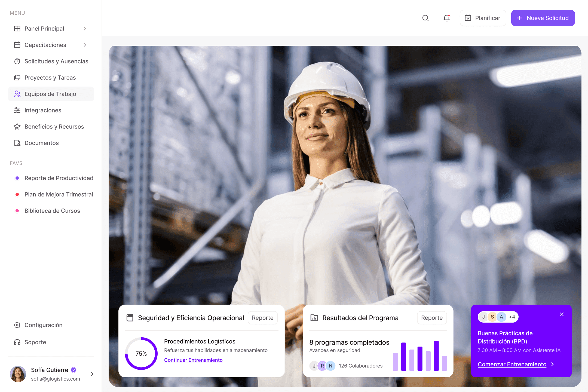Click the 75% circular progress ring
The image size is (588, 392).
[141, 354]
